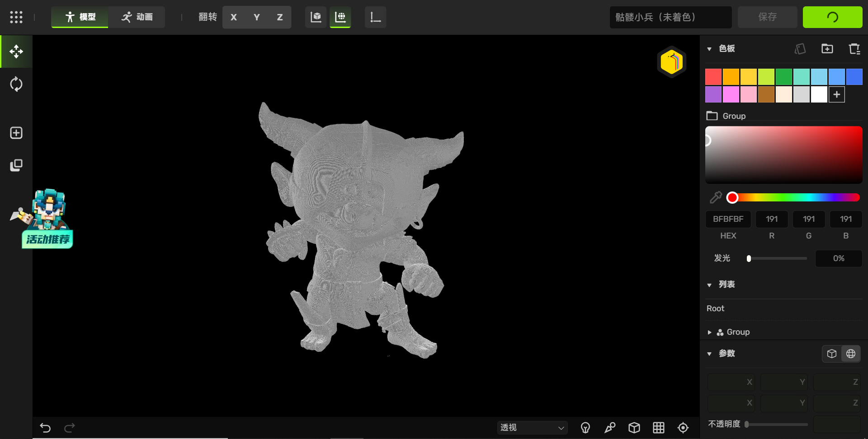Click the 发光 glow slider
This screenshot has width=868, height=439.
(x=777, y=258)
